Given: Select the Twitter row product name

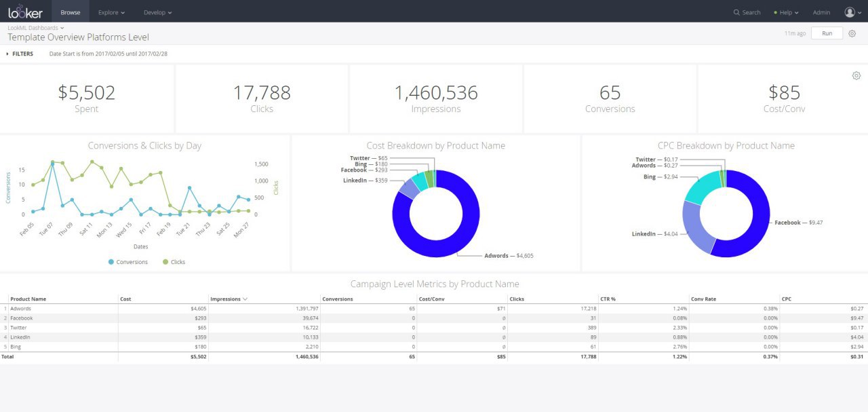Looking at the screenshot, I should click(20, 327).
